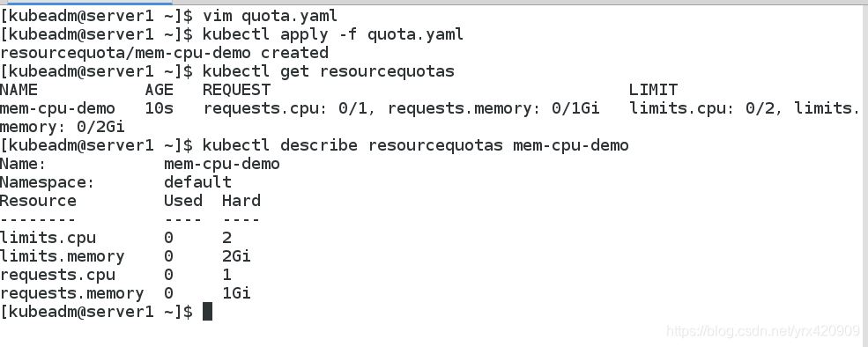Click the 'Used' column heading
The image size is (868, 347).
pos(183,200)
